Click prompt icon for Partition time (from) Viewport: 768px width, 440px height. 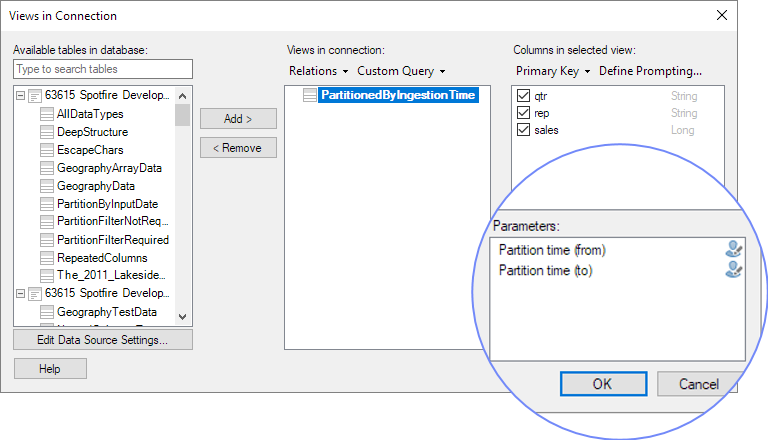coord(734,250)
